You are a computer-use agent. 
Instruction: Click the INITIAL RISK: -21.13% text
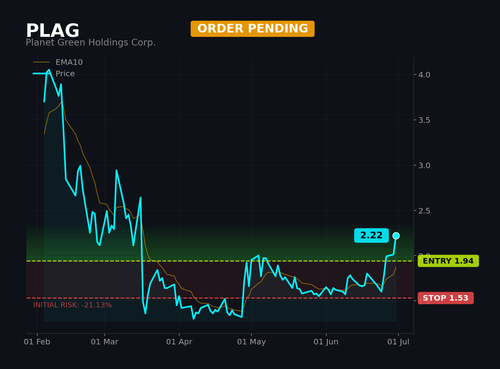coord(72,305)
